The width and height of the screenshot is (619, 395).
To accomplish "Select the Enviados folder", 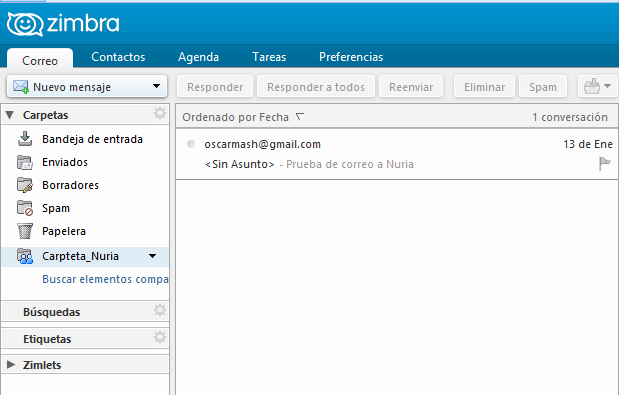I will 65,162.
